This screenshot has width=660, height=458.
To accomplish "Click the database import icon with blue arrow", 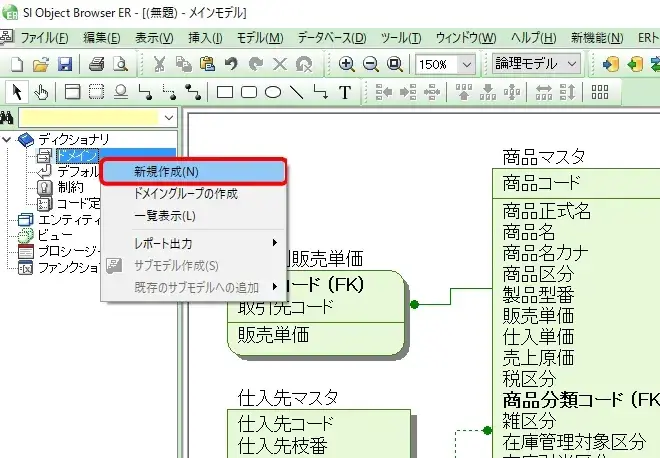I will coord(610,64).
